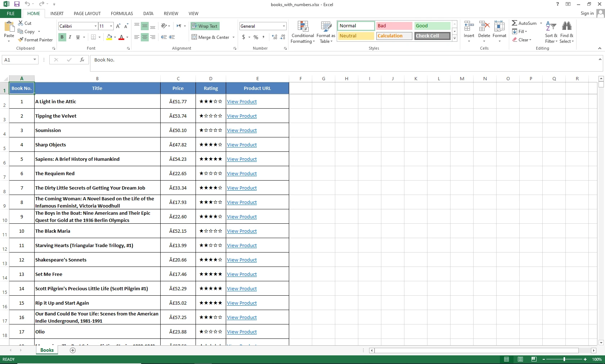The image size is (605, 364).
Task: Click Increase Font Size icon
Action: click(118, 26)
